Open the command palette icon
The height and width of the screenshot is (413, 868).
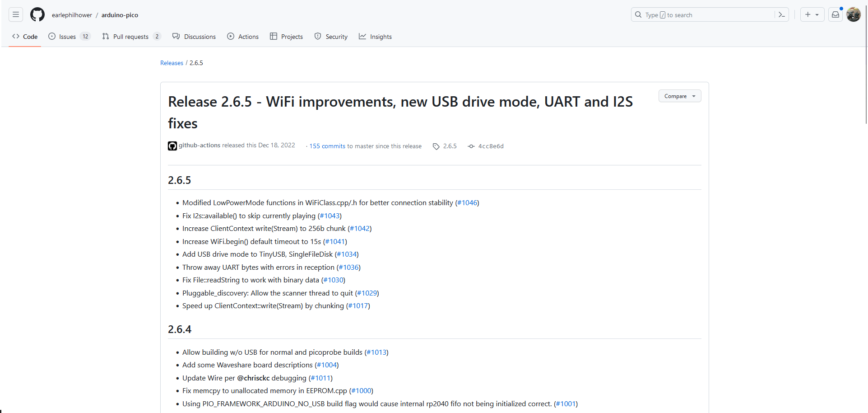(x=782, y=15)
